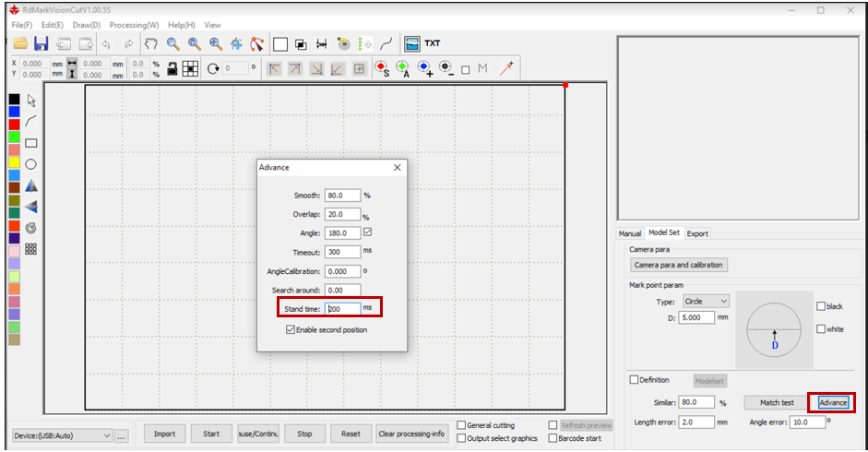Enable General cutting checkbox
The image size is (868, 452).
click(x=461, y=425)
